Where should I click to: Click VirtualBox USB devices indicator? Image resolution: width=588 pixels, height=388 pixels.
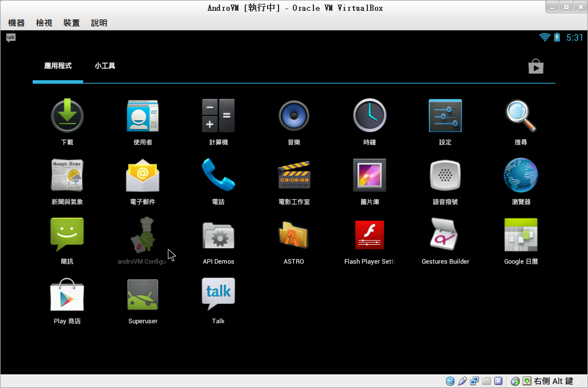[x=462, y=381]
